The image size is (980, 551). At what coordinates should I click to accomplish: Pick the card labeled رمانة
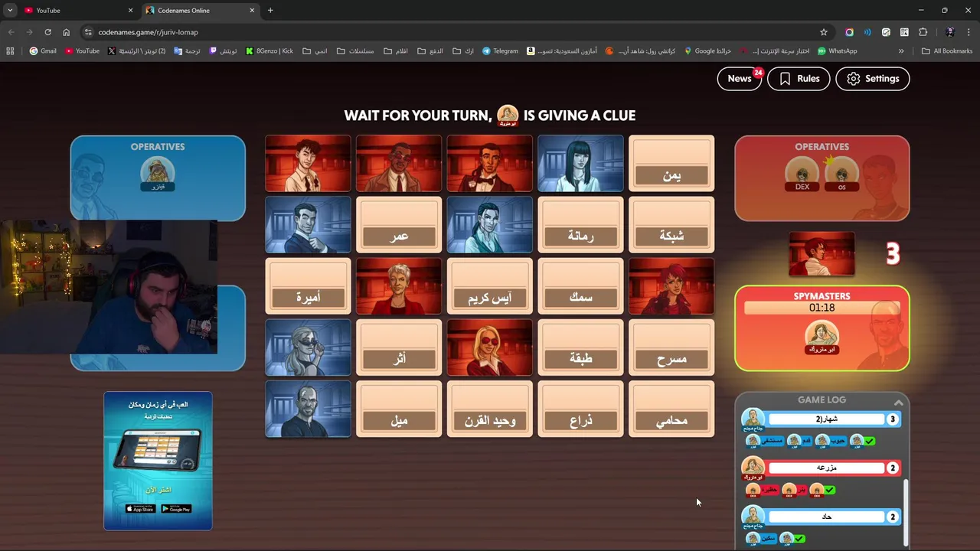pyautogui.click(x=580, y=225)
